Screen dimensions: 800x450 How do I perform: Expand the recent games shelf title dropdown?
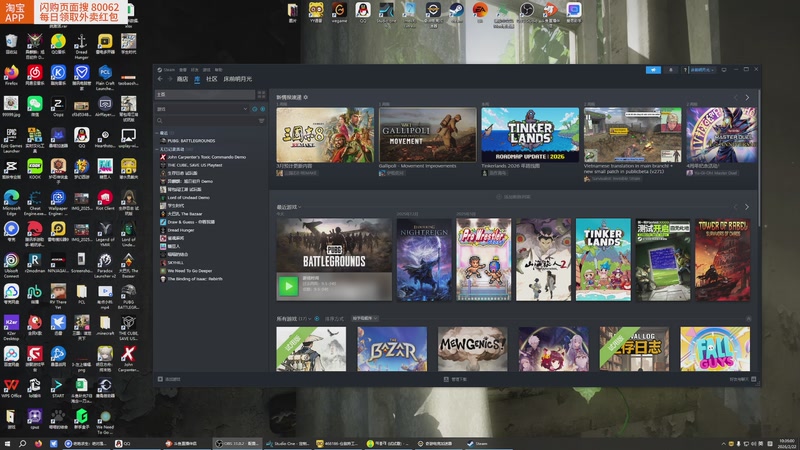289,207
